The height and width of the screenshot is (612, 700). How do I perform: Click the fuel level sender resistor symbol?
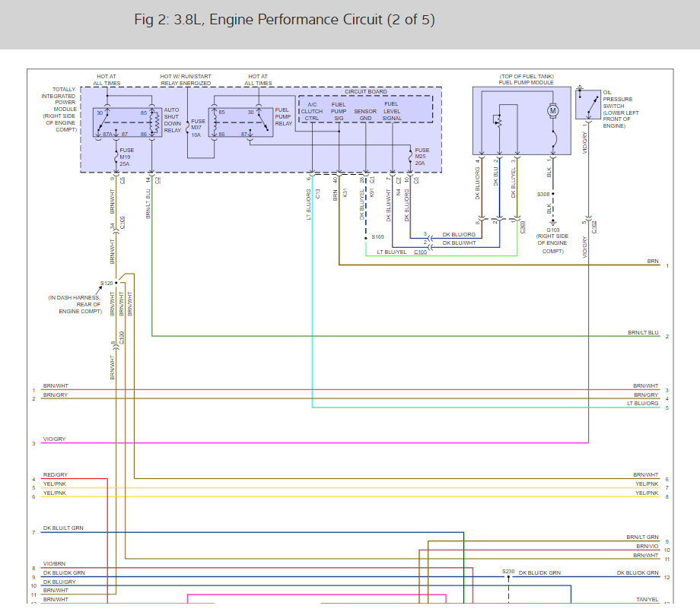click(x=498, y=122)
